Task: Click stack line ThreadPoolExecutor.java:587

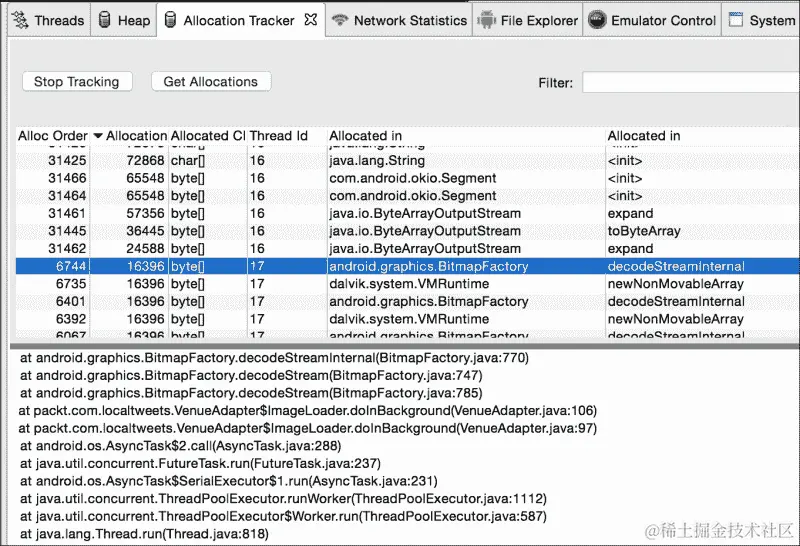Action: pos(283,516)
